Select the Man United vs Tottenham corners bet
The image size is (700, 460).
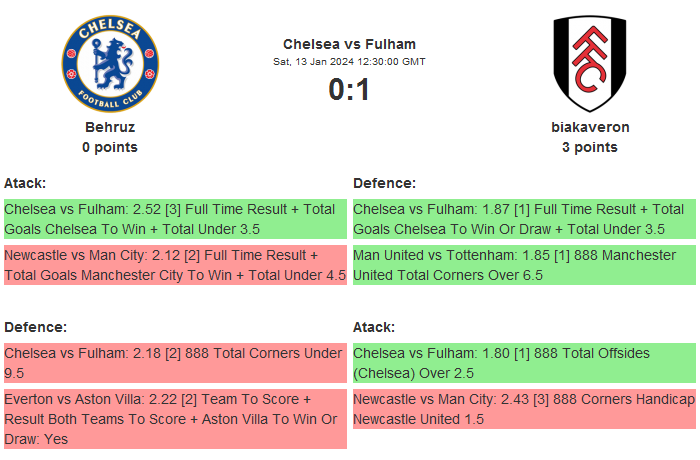523,265
